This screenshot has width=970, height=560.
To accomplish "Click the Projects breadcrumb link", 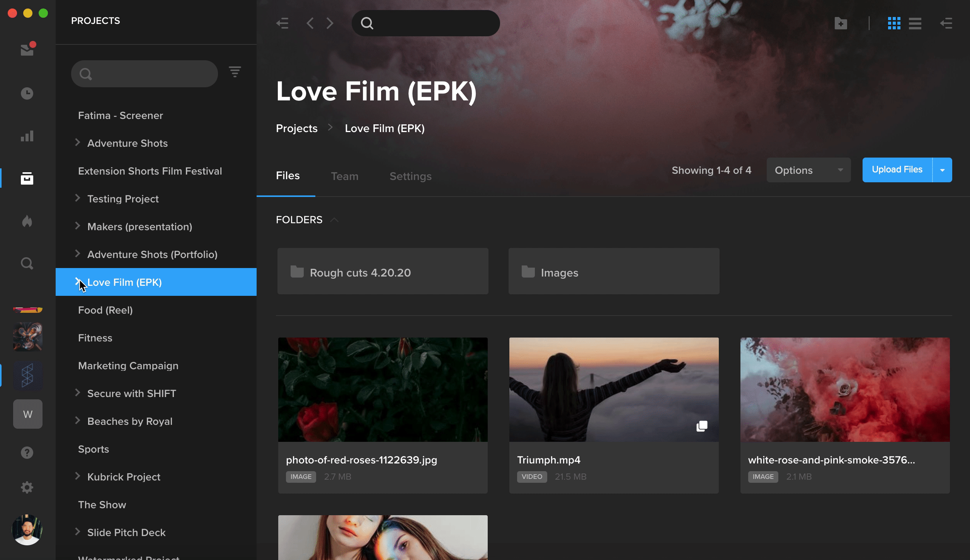I will 296,128.
